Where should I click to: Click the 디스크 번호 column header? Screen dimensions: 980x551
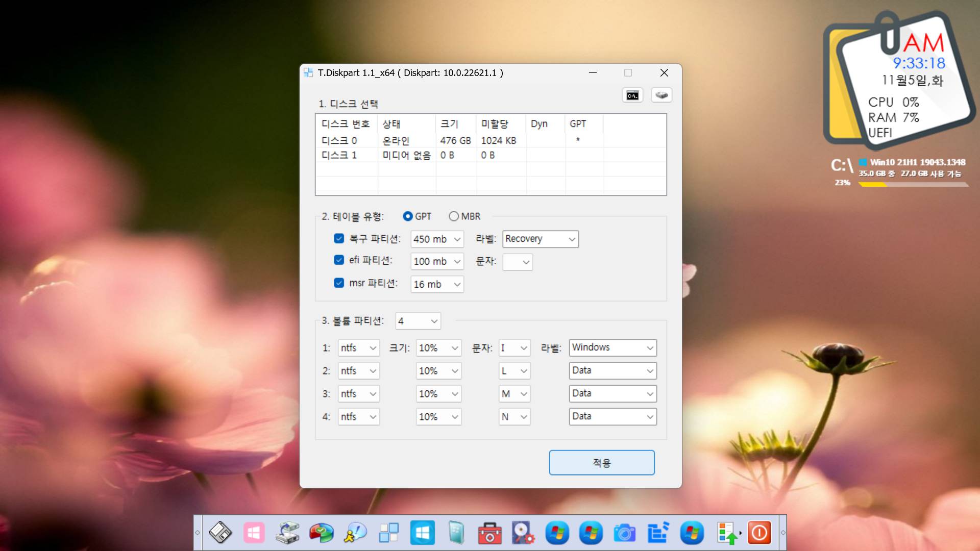(x=347, y=124)
